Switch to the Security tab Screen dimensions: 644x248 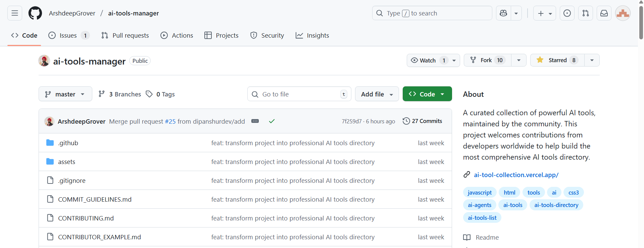(x=267, y=35)
